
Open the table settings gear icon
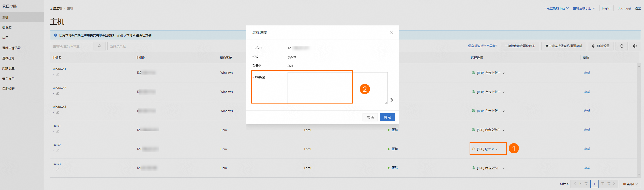[x=635, y=46]
